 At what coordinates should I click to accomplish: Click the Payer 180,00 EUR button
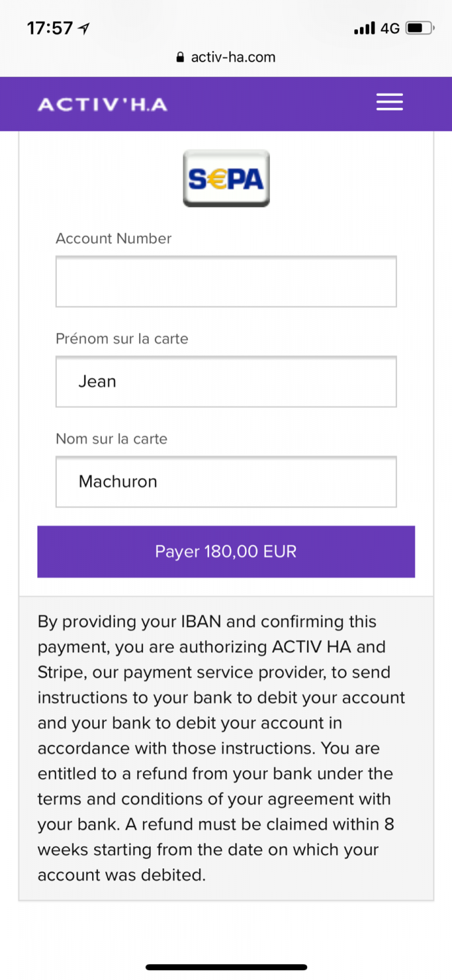coord(226,551)
